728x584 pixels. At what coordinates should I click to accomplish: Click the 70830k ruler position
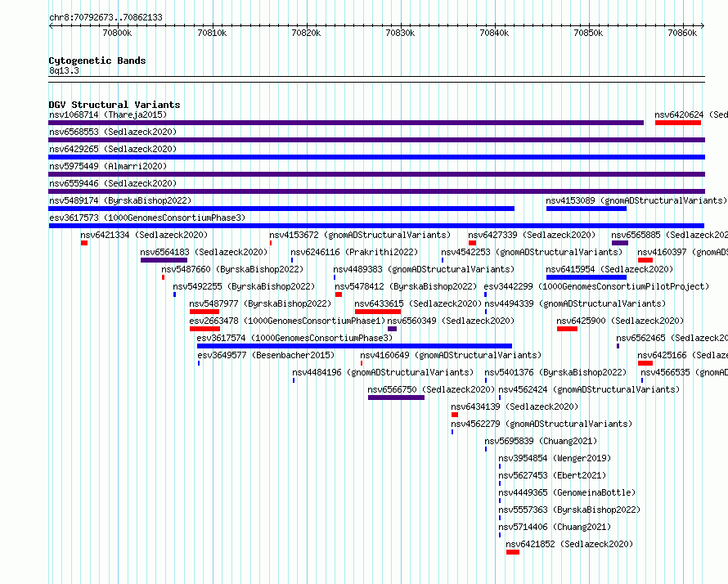[x=400, y=33]
